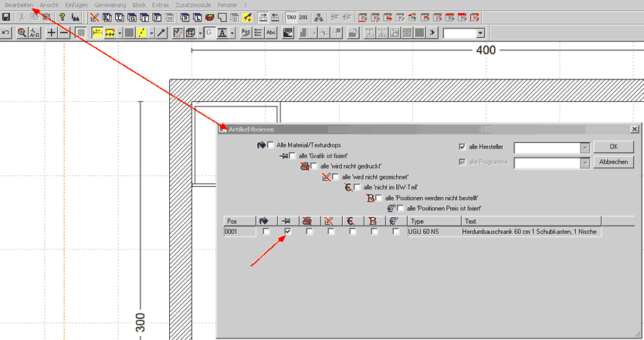Click the undo arrow icon

click(6, 32)
